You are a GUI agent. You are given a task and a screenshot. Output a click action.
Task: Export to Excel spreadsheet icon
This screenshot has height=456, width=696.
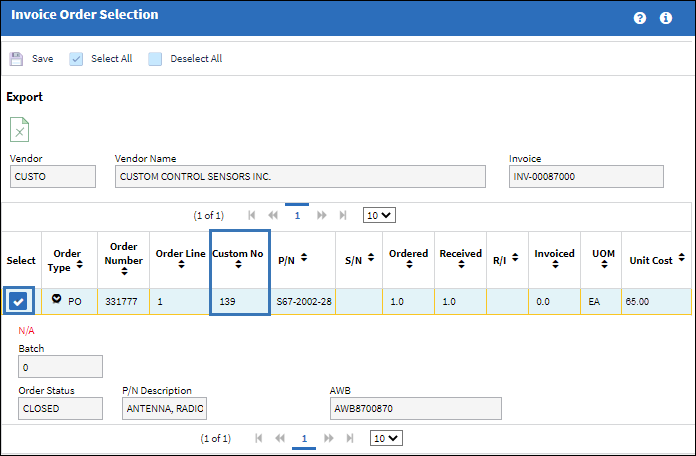(x=20, y=129)
